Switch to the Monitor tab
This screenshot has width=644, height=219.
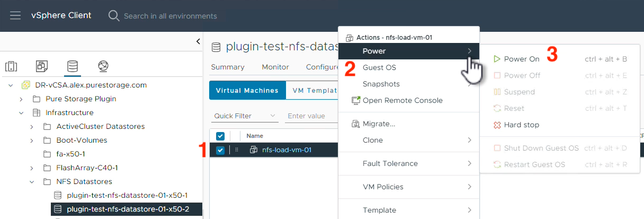coord(275,67)
